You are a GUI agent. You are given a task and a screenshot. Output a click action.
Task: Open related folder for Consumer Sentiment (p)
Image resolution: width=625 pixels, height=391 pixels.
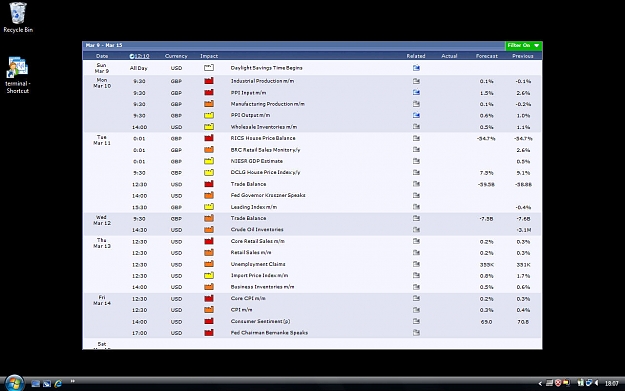click(x=416, y=321)
